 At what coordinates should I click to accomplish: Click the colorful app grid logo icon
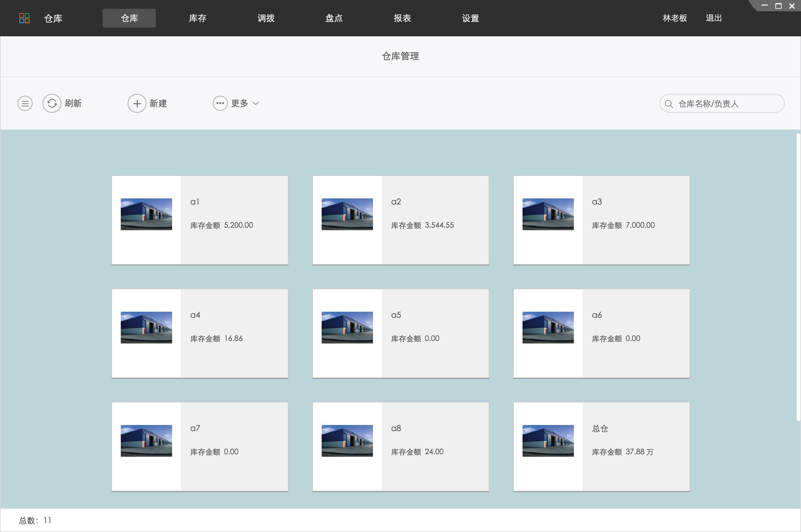click(24, 18)
